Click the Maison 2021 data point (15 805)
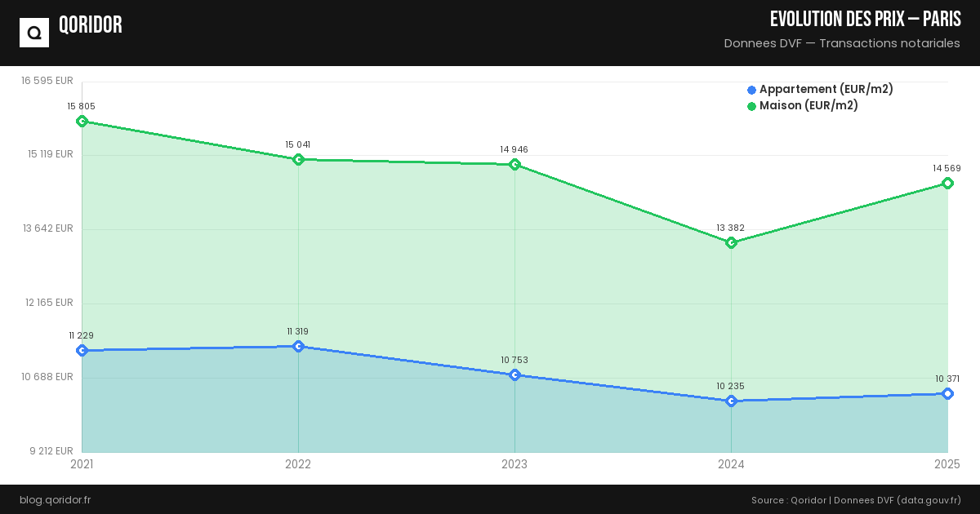Viewport: 980px width, 514px height. [x=82, y=121]
